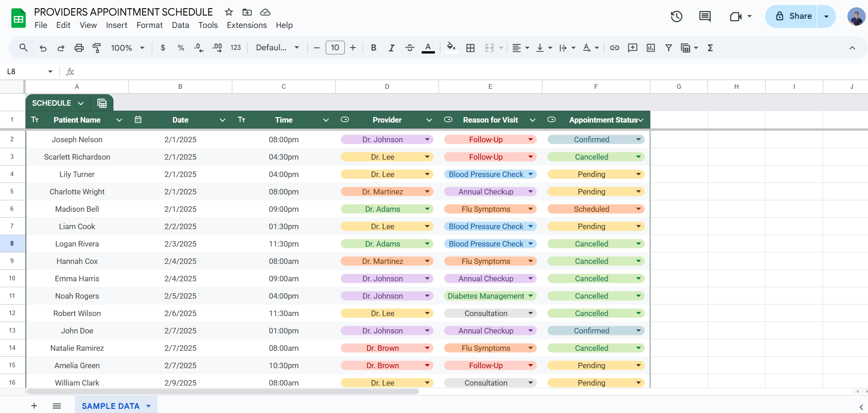Click the move to folder icon
Image resolution: width=868 pixels, height=413 pixels.
(x=247, y=12)
